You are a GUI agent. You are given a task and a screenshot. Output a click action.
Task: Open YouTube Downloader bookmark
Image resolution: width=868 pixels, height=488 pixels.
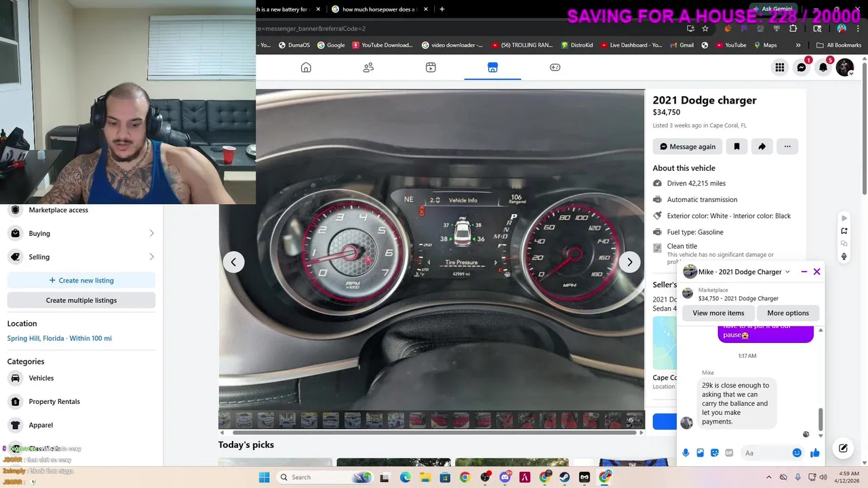coord(382,45)
